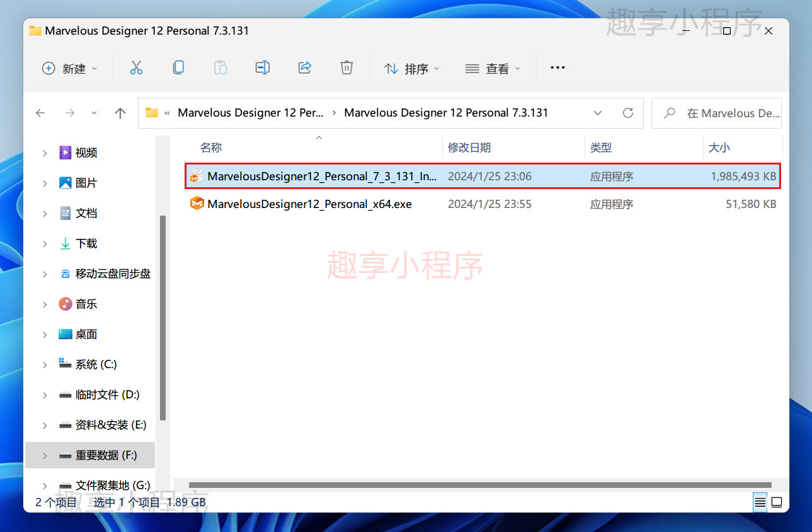Click size value 51,580 KB
Viewport: 812px width, 532px height.
[x=751, y=204]
